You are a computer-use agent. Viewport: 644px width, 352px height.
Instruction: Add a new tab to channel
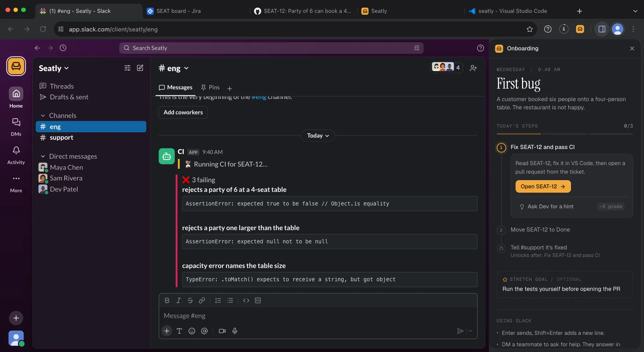(230, 88)
